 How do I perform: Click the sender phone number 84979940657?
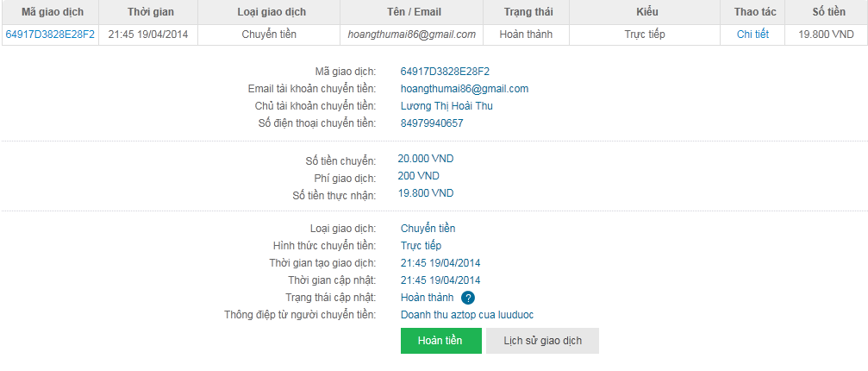click(432, 123)
